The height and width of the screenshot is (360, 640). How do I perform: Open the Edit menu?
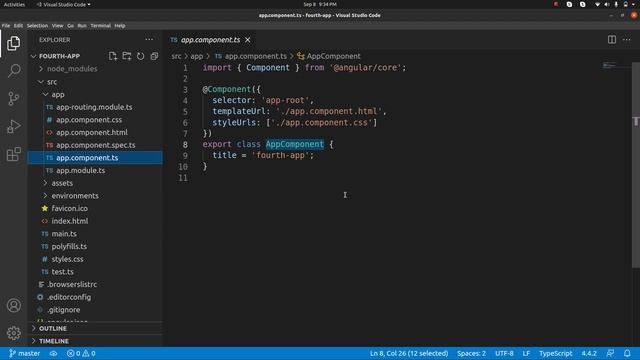coord(18,26)
